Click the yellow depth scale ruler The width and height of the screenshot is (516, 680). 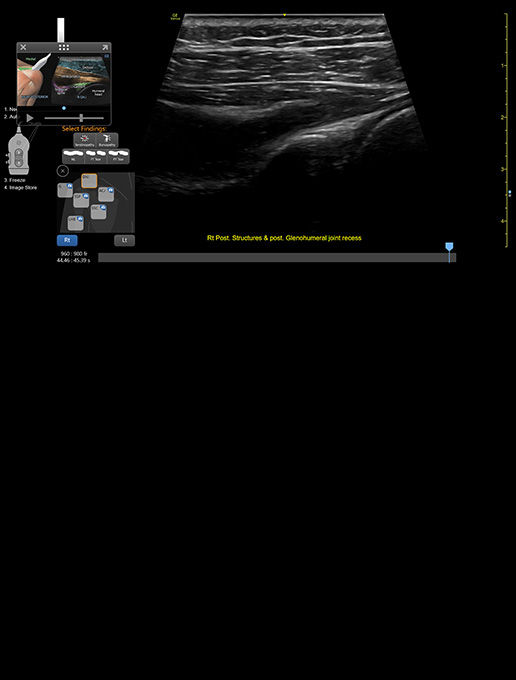tap(506, 130)
